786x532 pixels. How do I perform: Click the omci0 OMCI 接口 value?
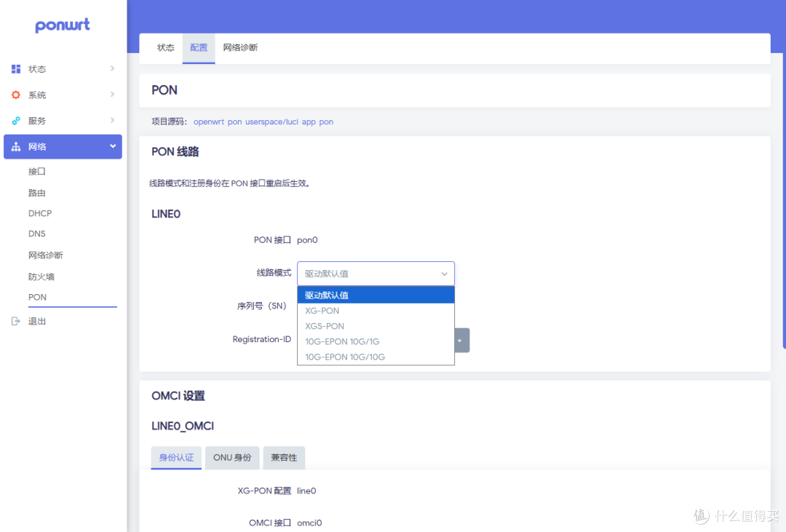309,523
